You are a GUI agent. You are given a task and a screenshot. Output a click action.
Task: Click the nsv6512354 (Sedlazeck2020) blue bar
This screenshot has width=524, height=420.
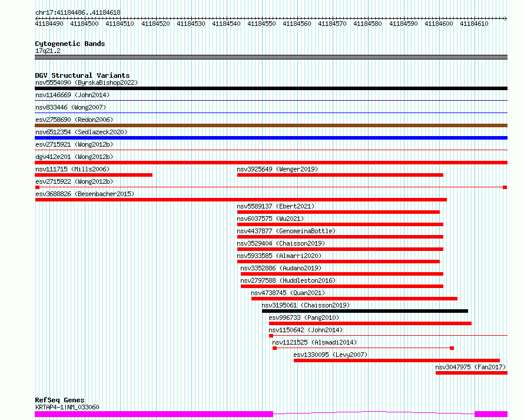[271, 138]
